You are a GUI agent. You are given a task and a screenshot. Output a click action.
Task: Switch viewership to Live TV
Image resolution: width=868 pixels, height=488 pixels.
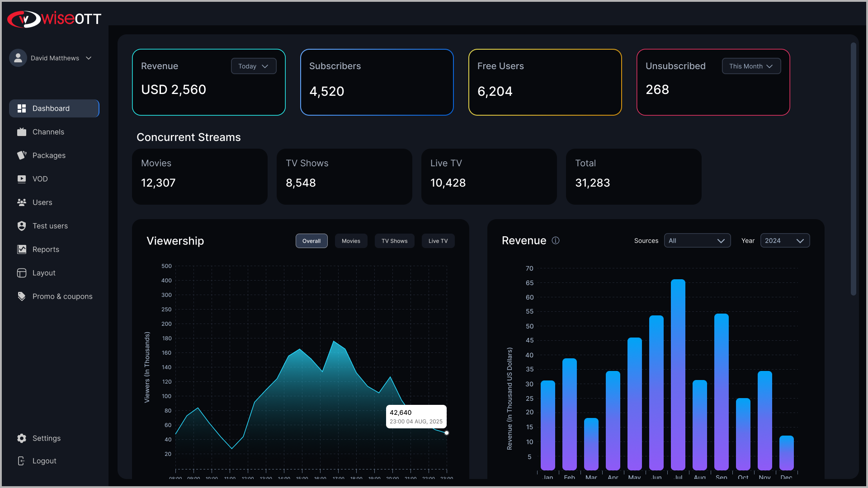(x=438, y=241)
